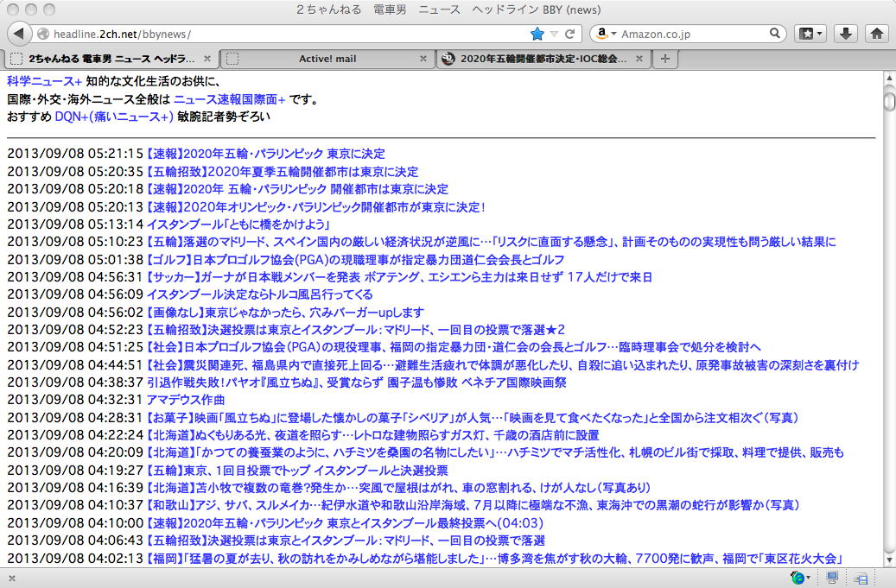Click the status bar globe add-on icon
This screenshot has width=896, height=588.
[798, 578]
